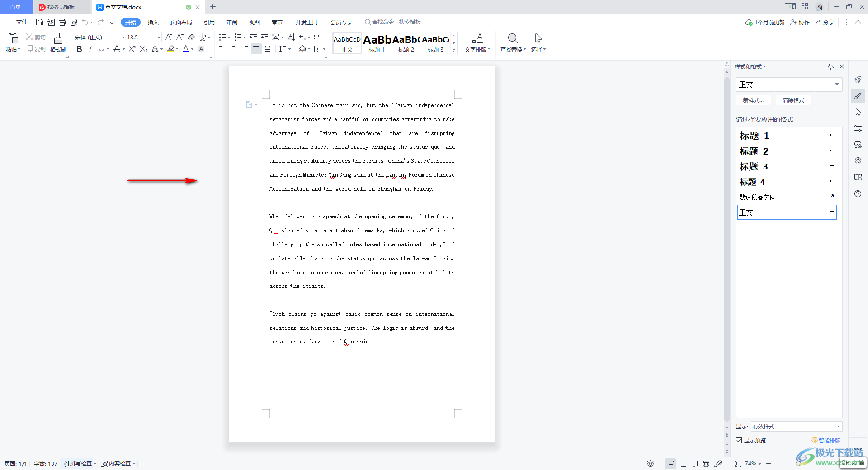Toggle Page view mode in status bar
The width and height of the screenshot is (868, 470).
pyautogui.click(x=670, y=464)
